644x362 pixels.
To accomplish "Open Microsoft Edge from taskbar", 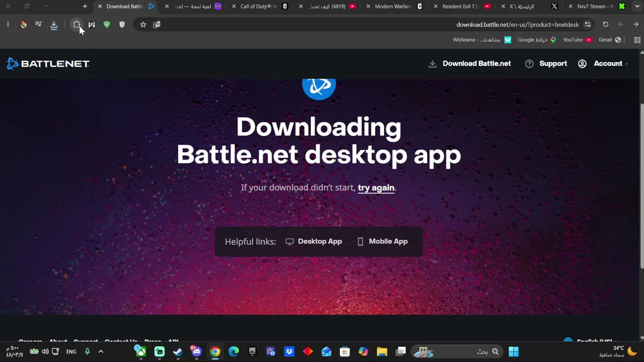I will coord(233,351).
